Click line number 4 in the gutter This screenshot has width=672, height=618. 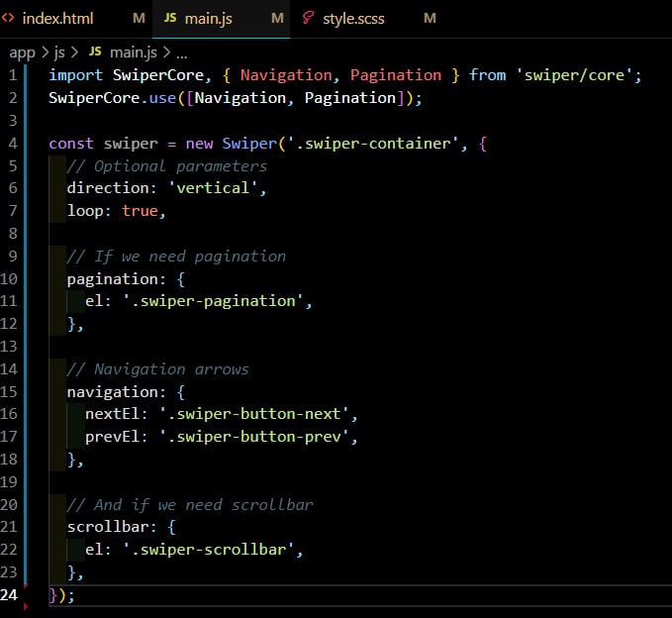click(x=13, y=144)
